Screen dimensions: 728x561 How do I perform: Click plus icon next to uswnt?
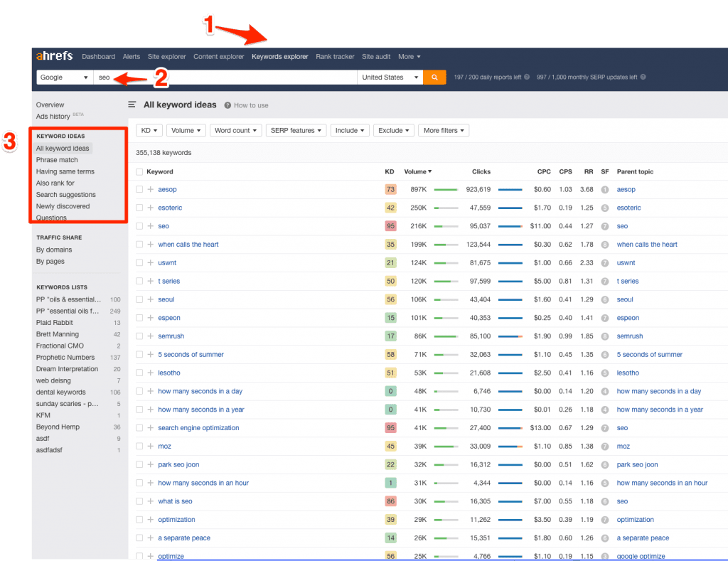151,263
